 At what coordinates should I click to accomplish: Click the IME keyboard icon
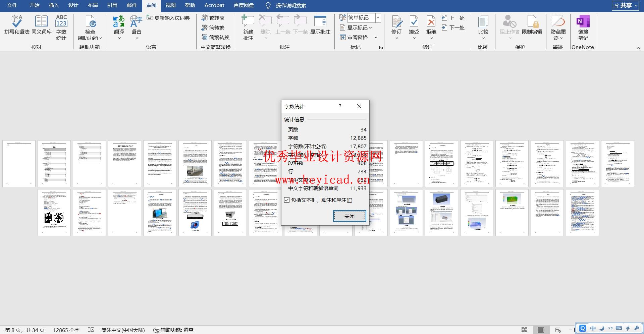pyautogui.click(x=619, y=328)
